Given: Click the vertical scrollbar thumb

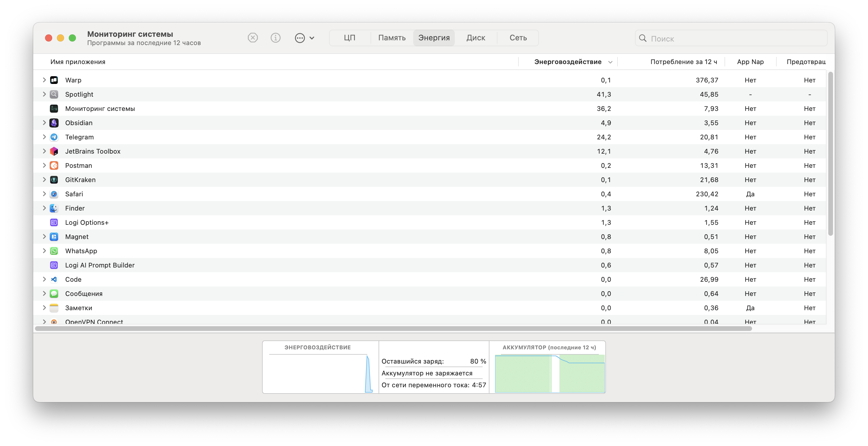Looking at the screenshot, I should tap(830, 154).
